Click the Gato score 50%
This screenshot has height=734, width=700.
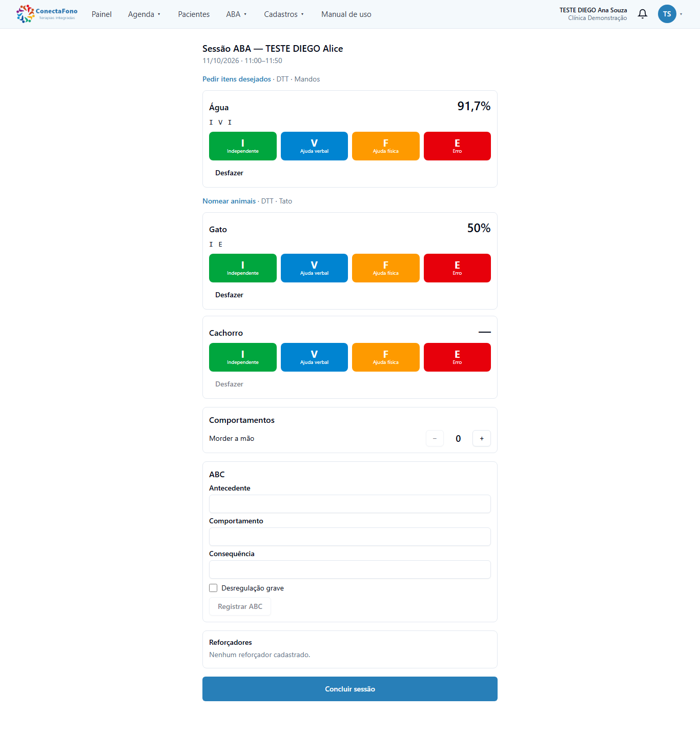pos(479,228)
